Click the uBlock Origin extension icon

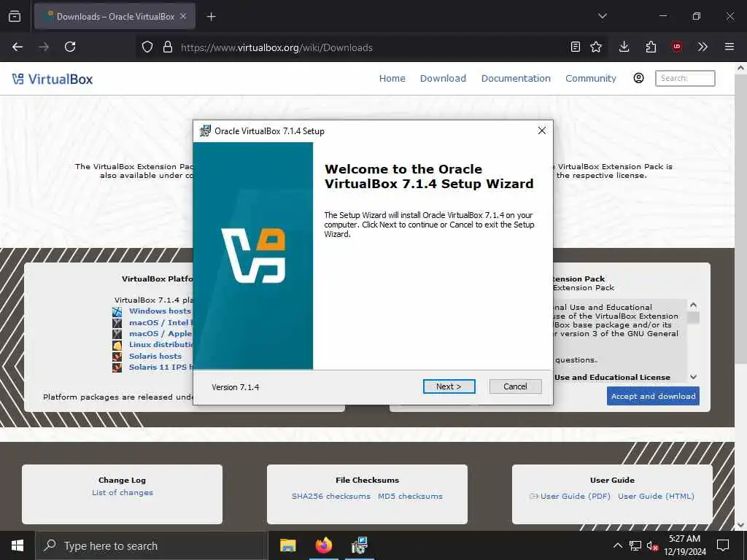coord(676,47)
